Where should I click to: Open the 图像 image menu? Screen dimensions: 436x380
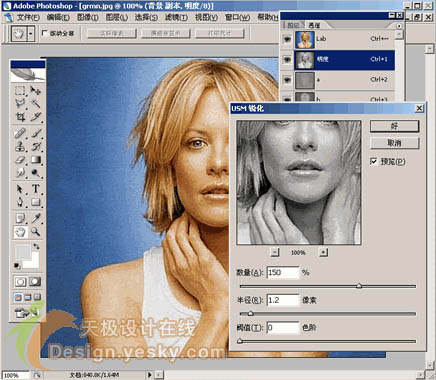88,17
